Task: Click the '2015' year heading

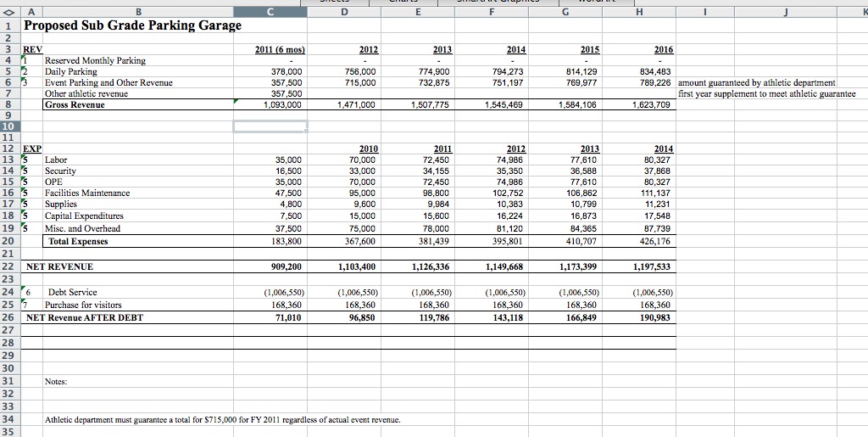Action: pyautogui.click(x=590, y=49)
